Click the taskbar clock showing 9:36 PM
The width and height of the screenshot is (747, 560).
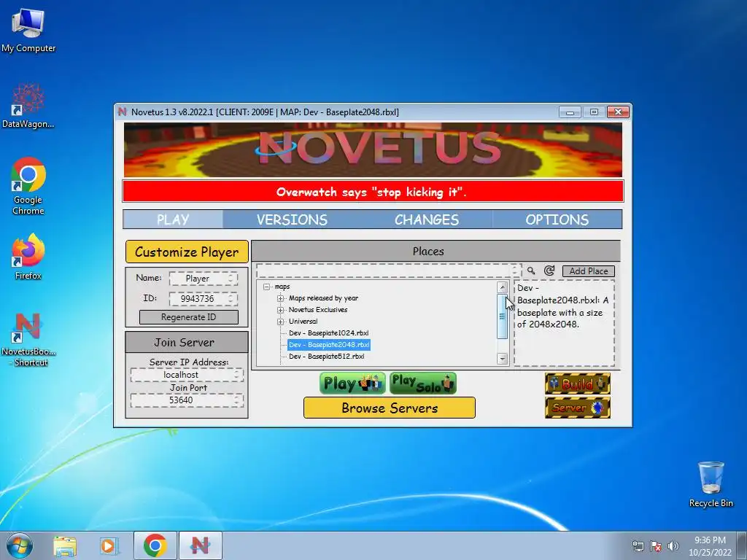pos(710,546)
